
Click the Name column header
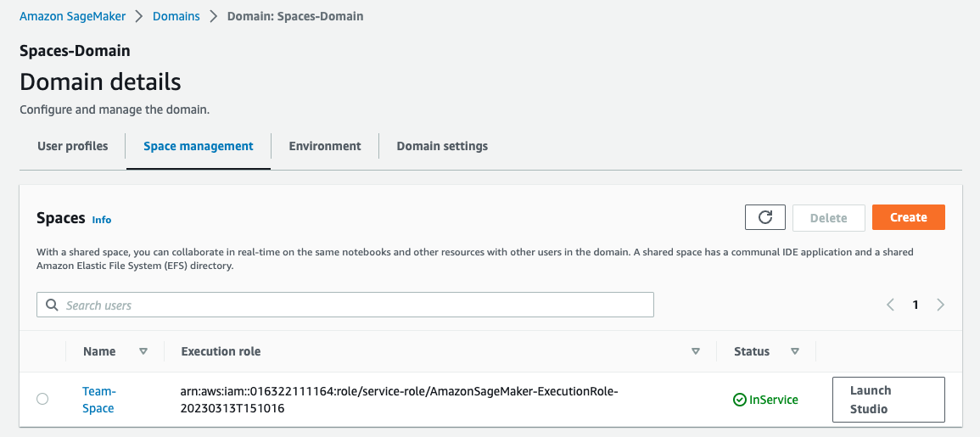pyautogui.click(x=99, y=351)
